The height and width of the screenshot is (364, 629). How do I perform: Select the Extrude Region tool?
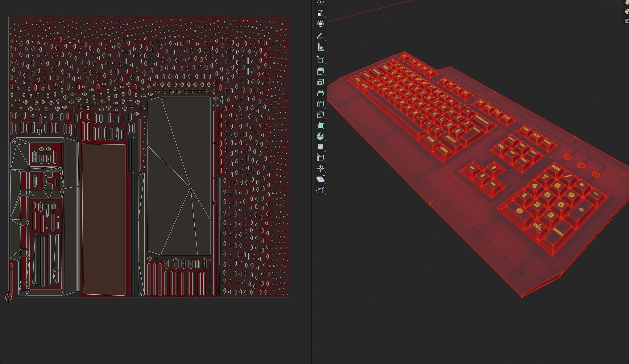[321, 71]
